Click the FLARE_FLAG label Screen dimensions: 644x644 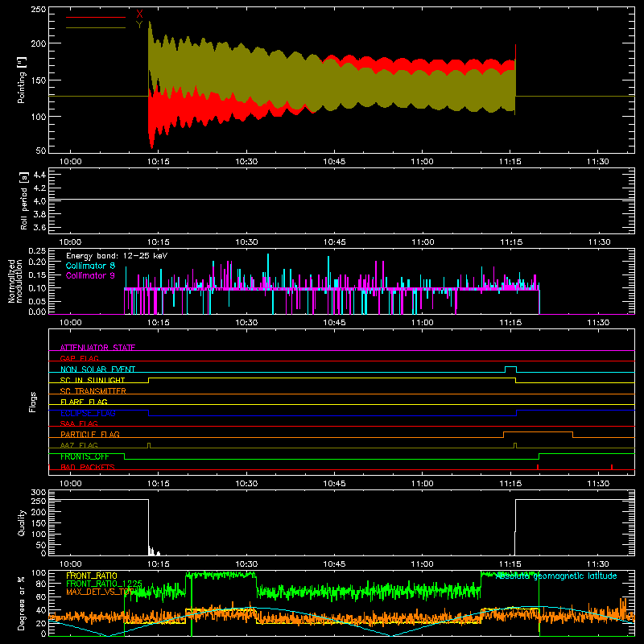pos(84,402)
